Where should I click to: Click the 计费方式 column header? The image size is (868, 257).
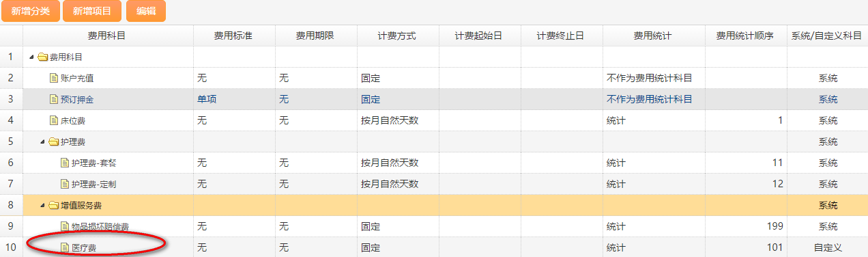point(398,36)
